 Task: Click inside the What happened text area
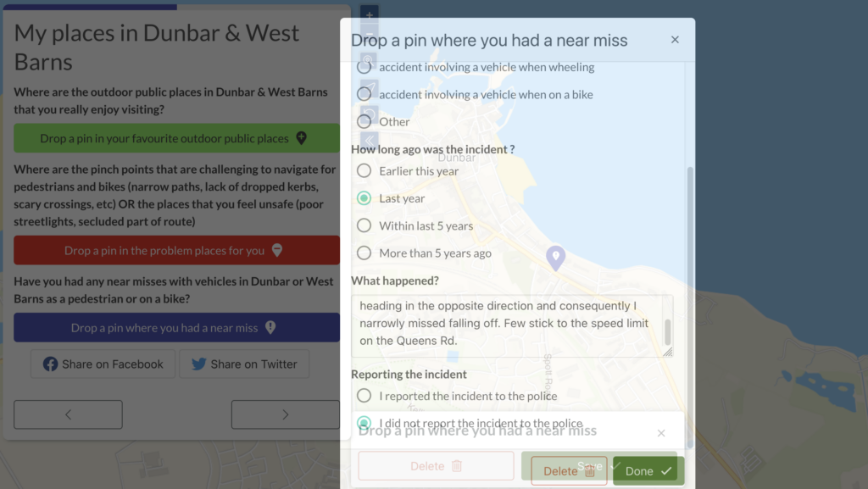click(512, 325)
